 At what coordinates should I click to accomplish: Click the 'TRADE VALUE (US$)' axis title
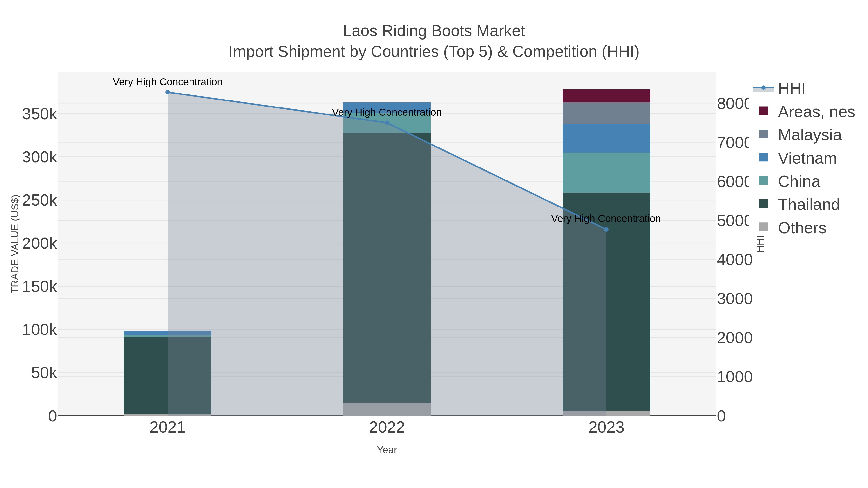point(15,244)
